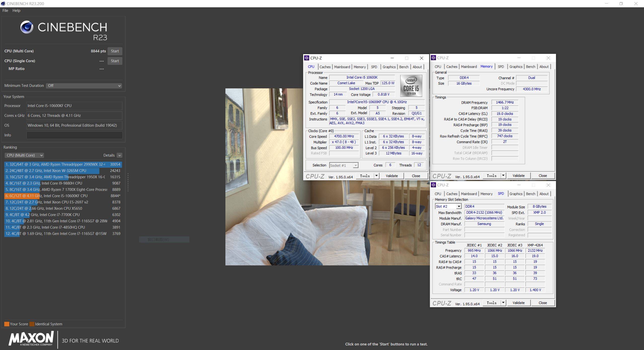Switch to Graphics tab in CPU-Z Memory window
Image resolution: width=644 pixels, height=350 pixels.
coord(516,66)
